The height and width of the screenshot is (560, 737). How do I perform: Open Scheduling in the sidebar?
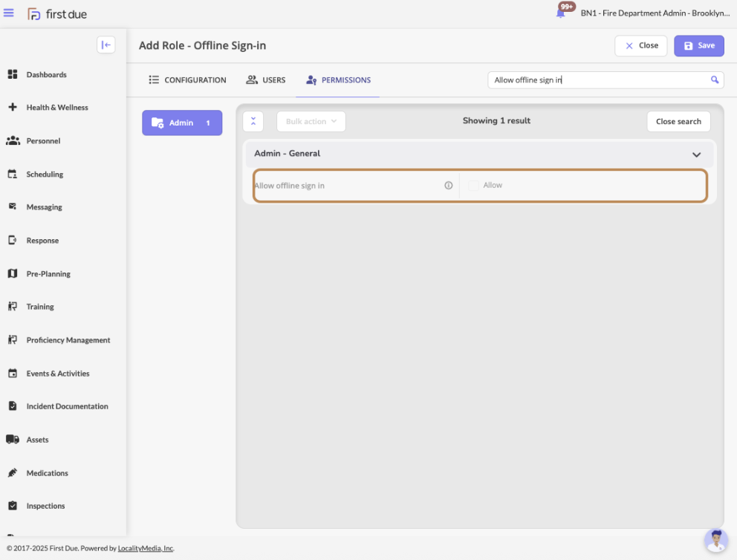point(45,175)
